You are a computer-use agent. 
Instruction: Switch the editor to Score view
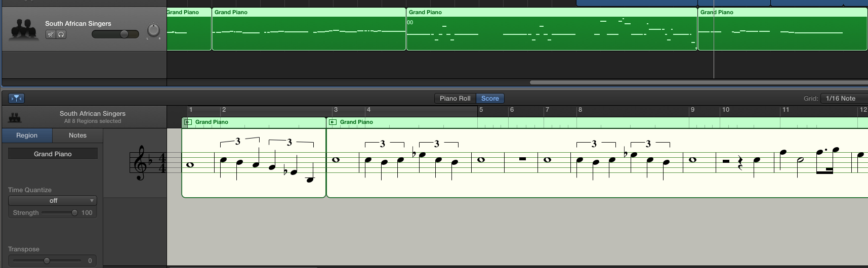490,99
